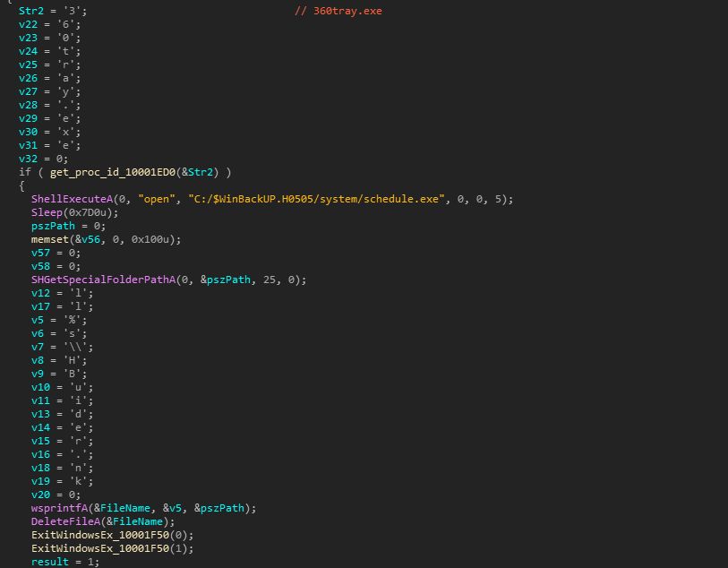Click variable v27 assigned 'y'
Image resolution: width=728 pixels, height=568 pixels.
28,91
